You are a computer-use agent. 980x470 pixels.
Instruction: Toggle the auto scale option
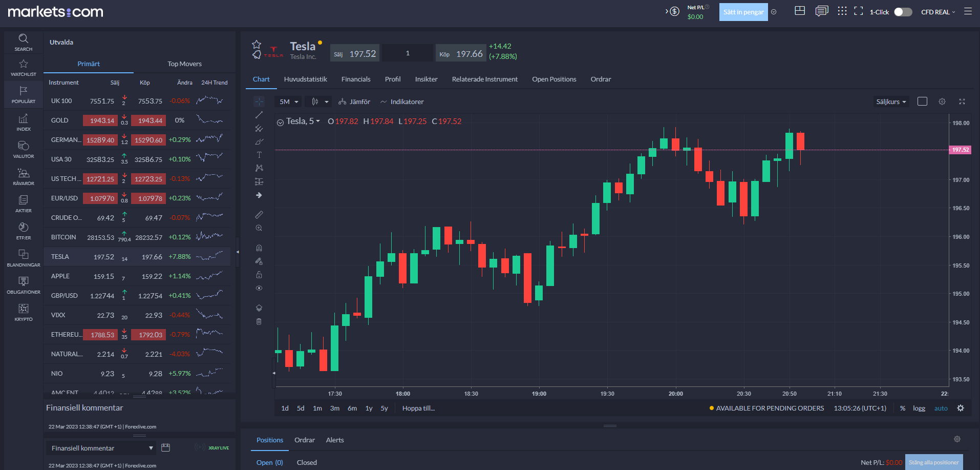click(x=941, y=408)
